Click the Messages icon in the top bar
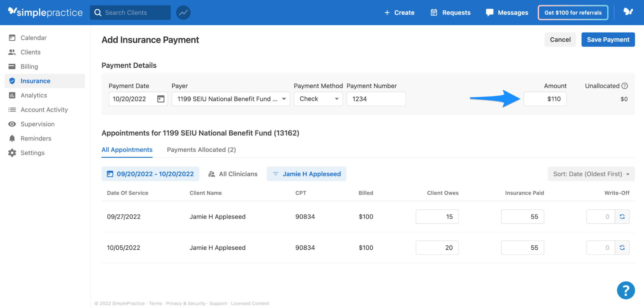Screen dimensions: 644x308 (x=489, y=13)
